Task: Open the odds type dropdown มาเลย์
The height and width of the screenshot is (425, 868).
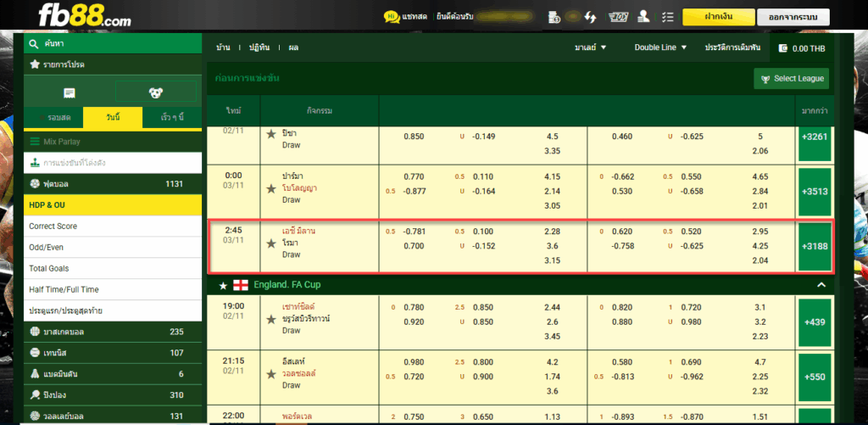Action: 590,48
